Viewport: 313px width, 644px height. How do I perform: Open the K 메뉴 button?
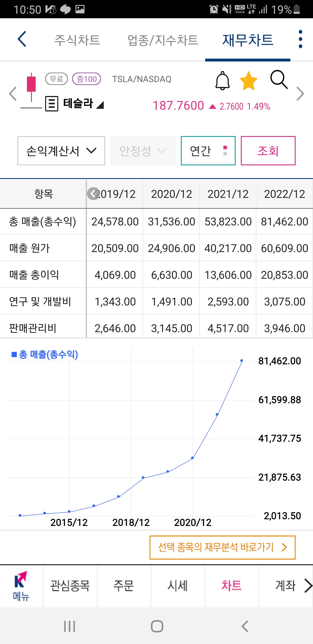click(21, 586)
